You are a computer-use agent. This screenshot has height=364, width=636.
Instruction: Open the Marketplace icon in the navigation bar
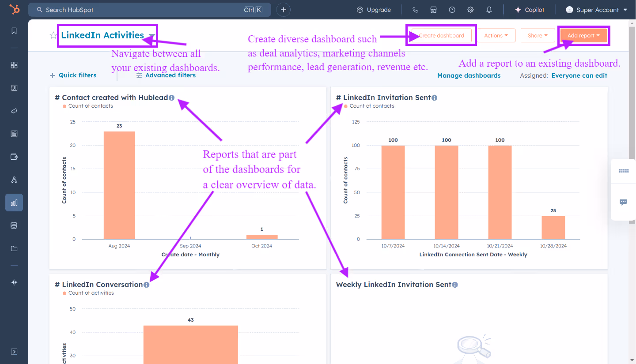pos(433,9)
